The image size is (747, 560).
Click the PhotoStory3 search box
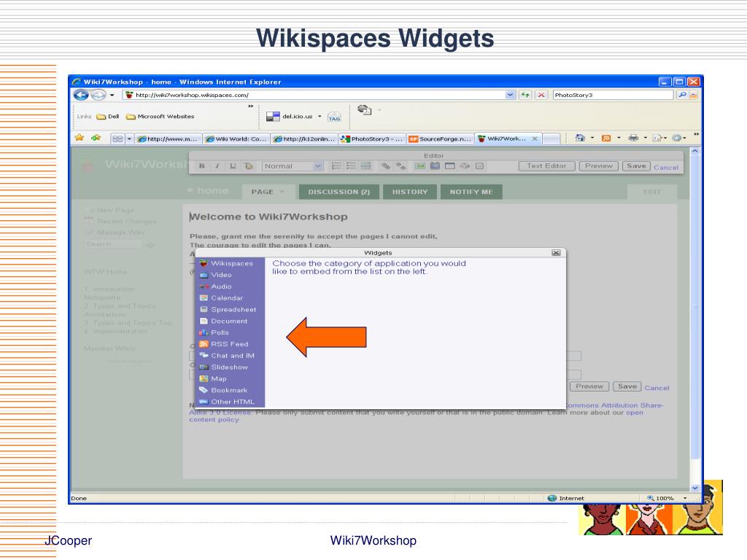[613, 95]
